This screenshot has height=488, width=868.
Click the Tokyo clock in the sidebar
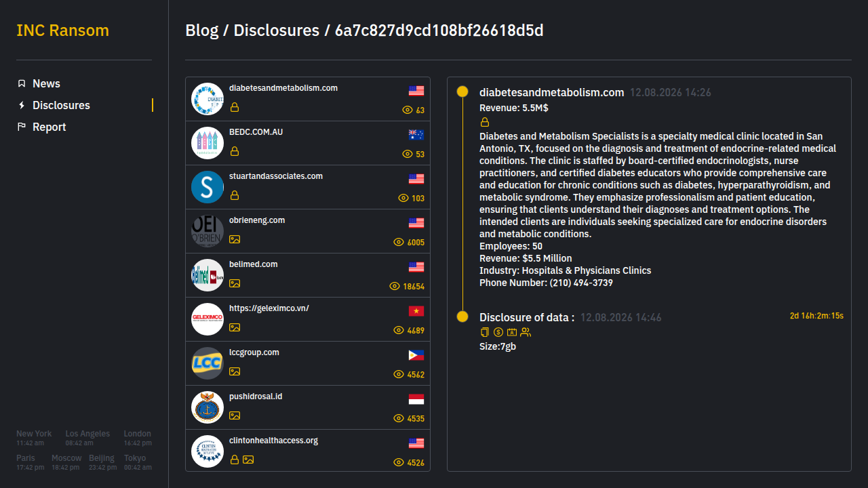point(138,462)
